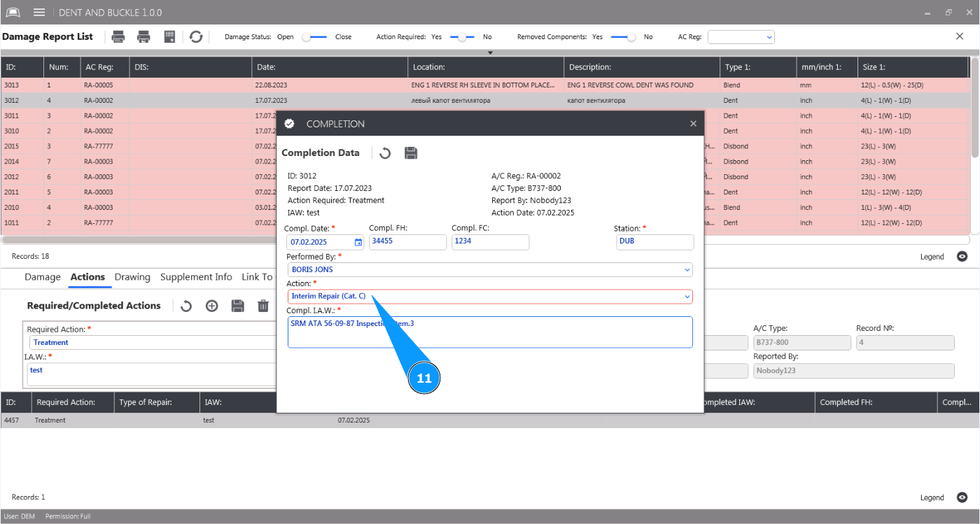Open the hamburger menu in the title bar
980x524 pixels.
(x=39, y=13)
